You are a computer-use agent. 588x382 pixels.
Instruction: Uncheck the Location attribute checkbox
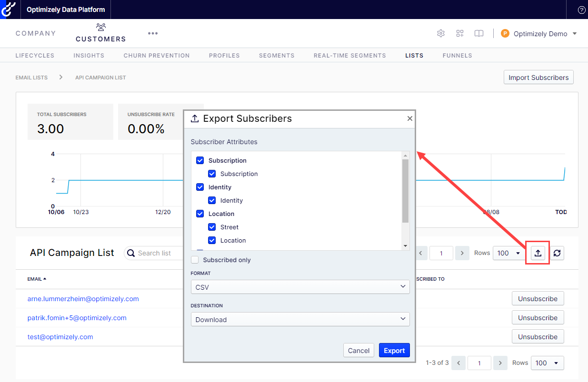click(212, 241)
